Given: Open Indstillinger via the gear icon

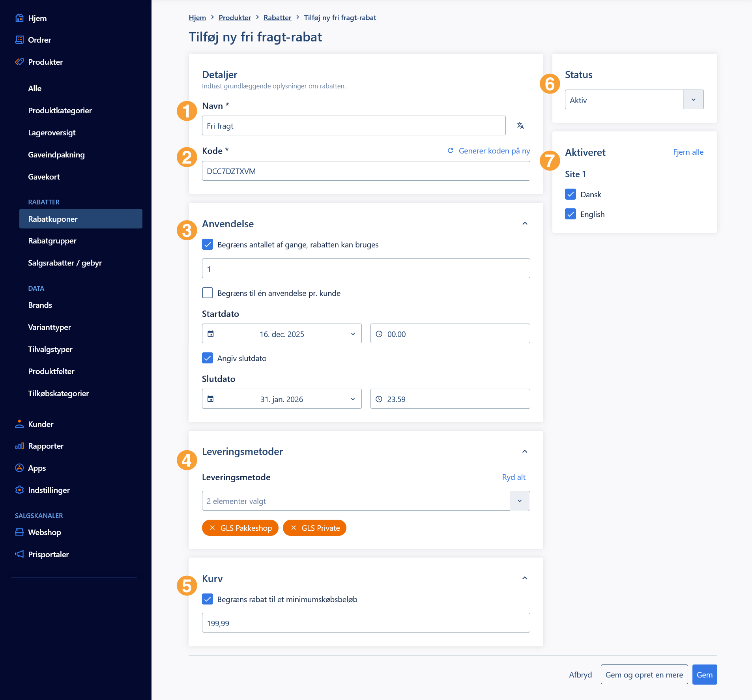Looking at the screenshot, I should click(19, 490).
